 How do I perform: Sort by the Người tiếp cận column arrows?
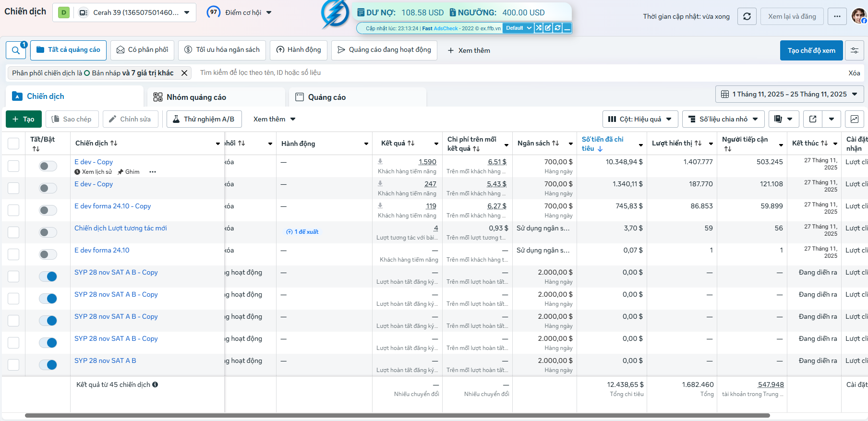tap(728, 149)
